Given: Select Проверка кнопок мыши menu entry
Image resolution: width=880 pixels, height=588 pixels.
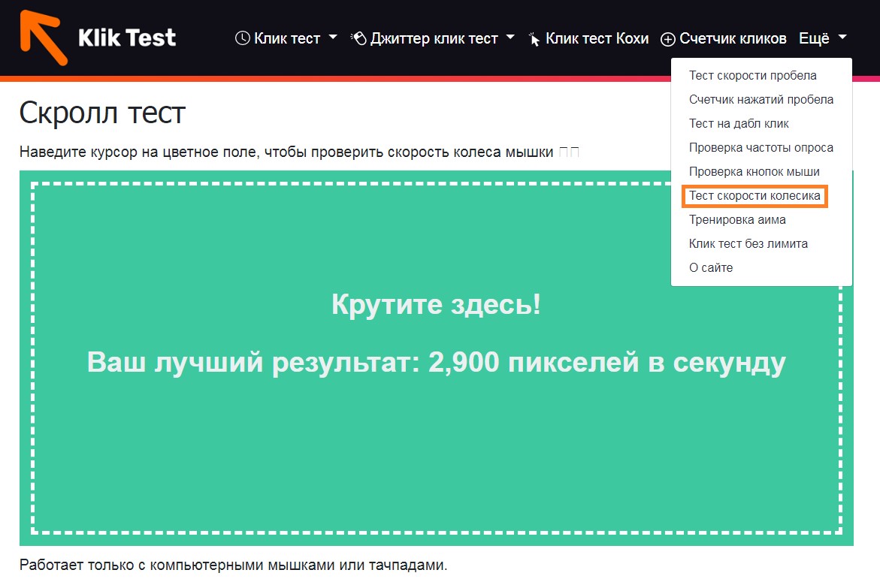Looking at the screenshot, I should pos(754,171).
